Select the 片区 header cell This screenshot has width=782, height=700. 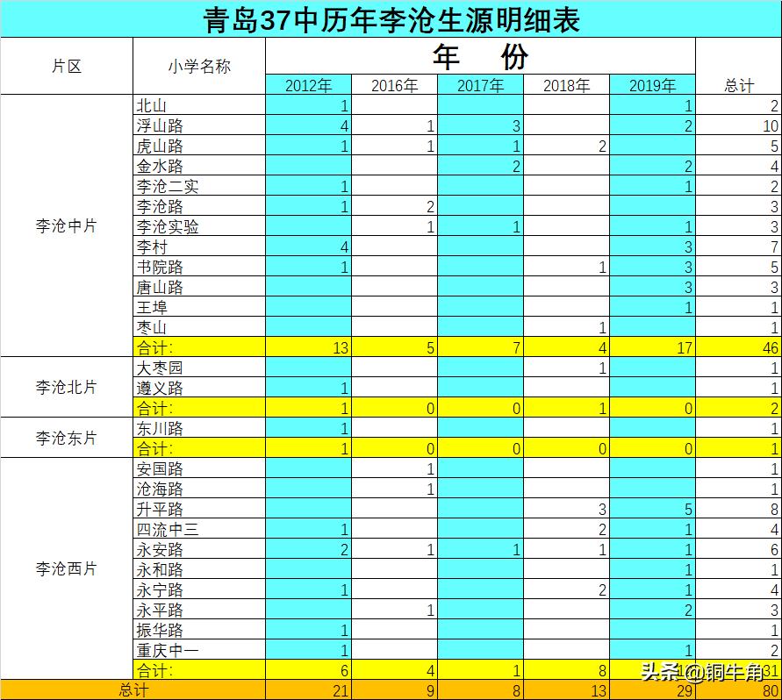point(64,63)
